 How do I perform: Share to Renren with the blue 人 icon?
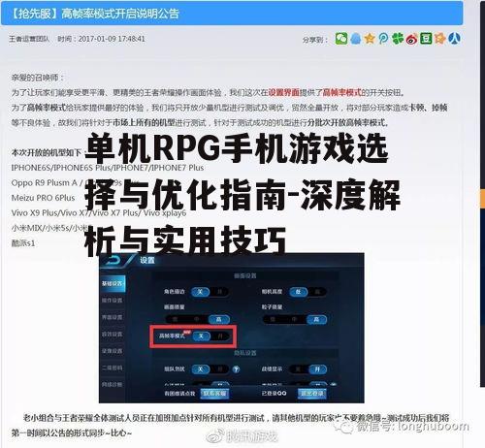pos(454,39)
